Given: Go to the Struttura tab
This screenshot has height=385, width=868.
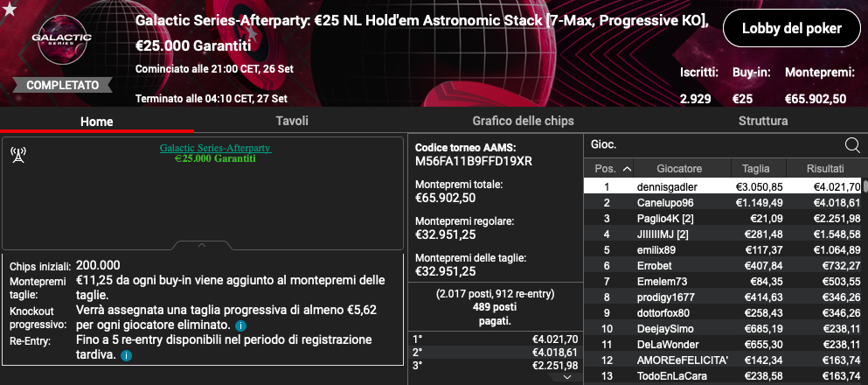Looking at the screenshot, I should pyautogui.click(x=763, y=121).
